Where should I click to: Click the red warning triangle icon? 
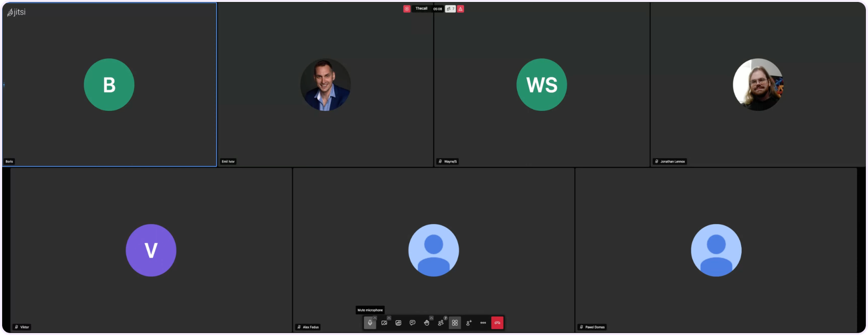tap(460, 9)
